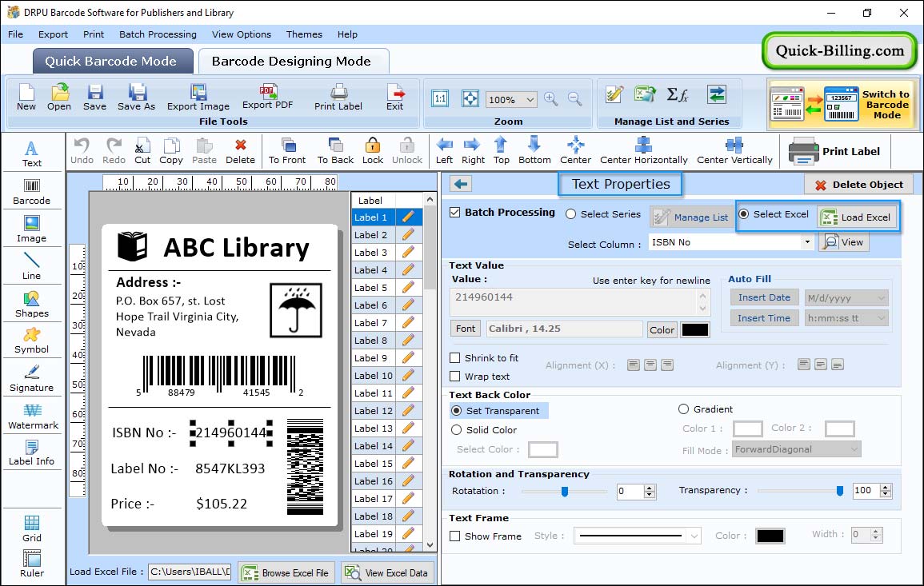Open the Themes menu
Image resolution: width=924 pixels, height=586 pixels.
(x=304, y=34)
